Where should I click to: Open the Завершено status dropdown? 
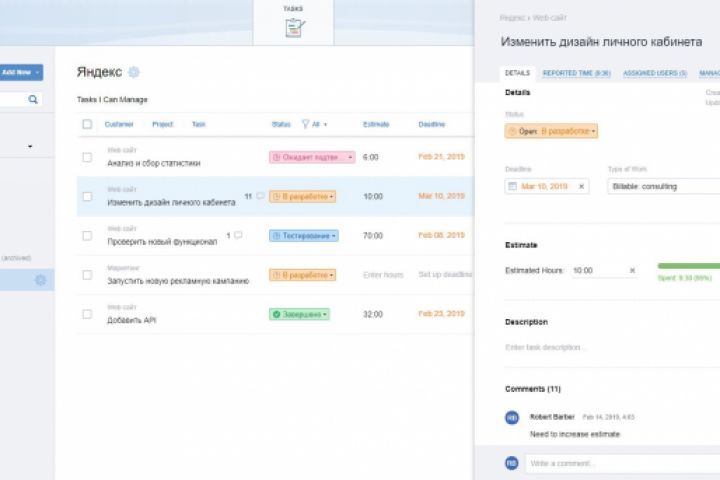[299, 314]
